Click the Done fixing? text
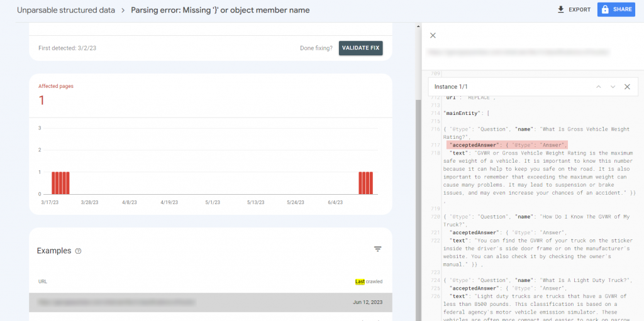644x321 pixels. pos(316,48)
